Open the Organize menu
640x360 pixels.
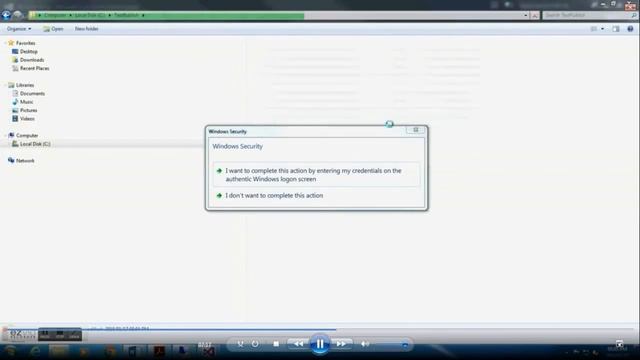click(19, 29)
